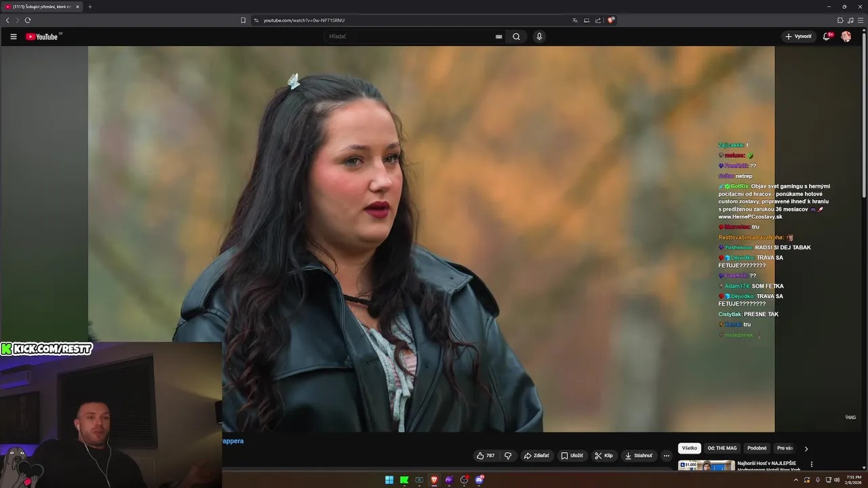This screenshot has height=488, width=868.
Task: Open the browser main menu icon
Action: point(861,20)
